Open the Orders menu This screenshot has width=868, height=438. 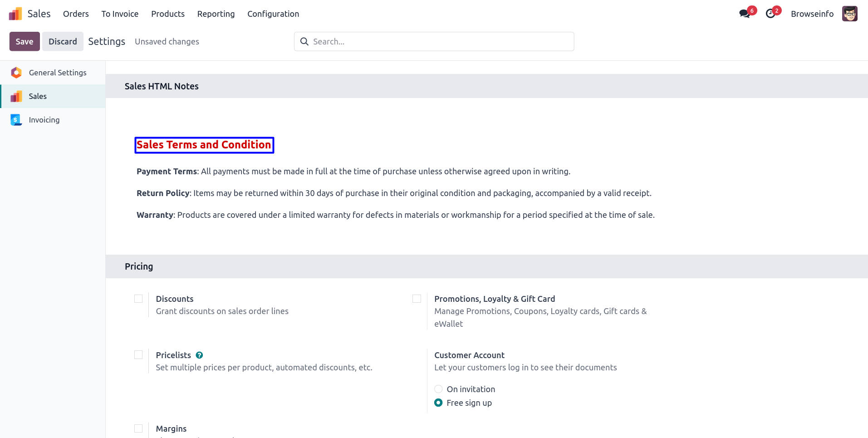(x=76, y=14)
